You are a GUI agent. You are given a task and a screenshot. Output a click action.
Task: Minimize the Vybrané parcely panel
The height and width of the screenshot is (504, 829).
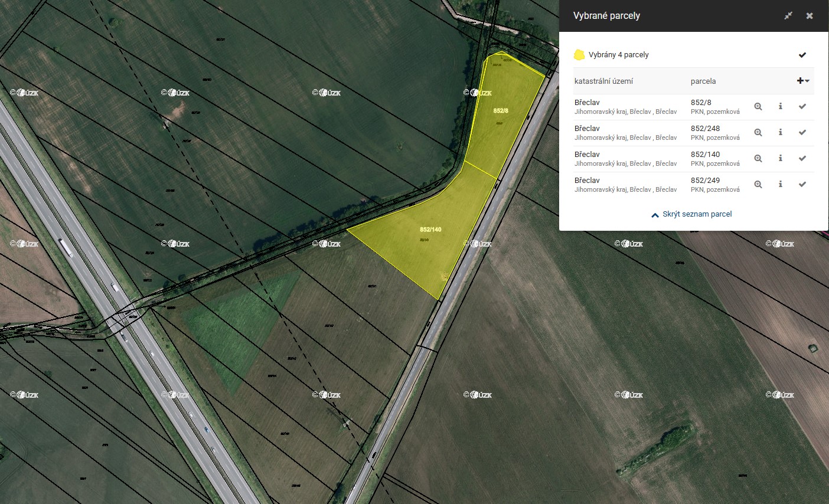point(788,16)
